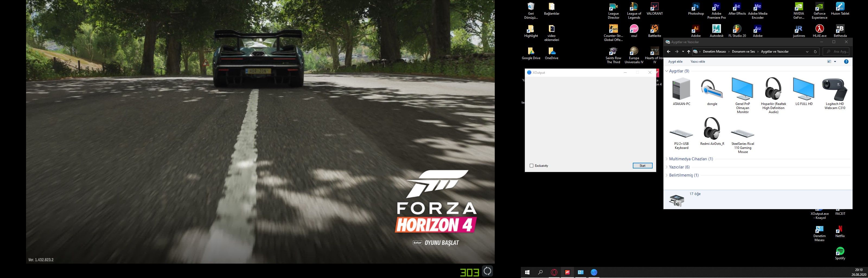
Task: Expand the Multimedya Cihazları (1) group
Action: click(666, 159)
